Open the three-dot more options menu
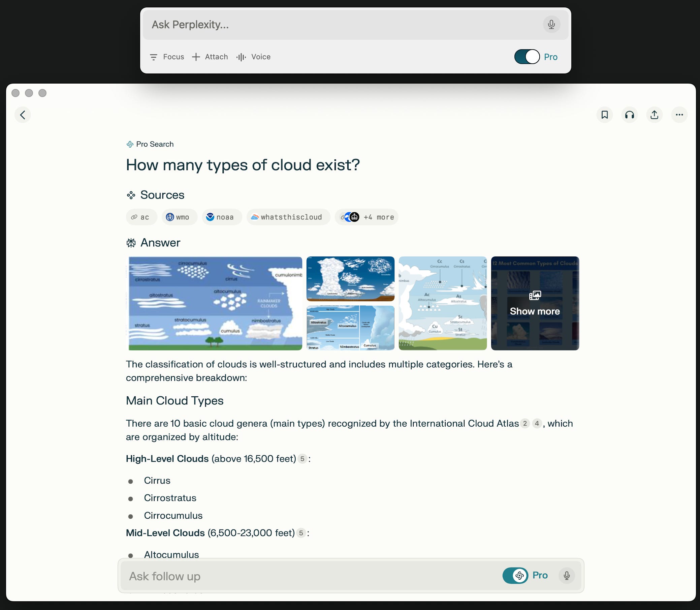The height and width of the screenshot is (610, 700). pyautogui.click(x=679, y=115)
